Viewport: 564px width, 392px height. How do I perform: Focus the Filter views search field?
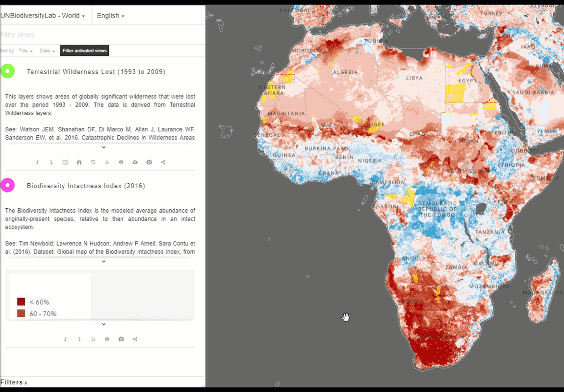[x=103, y=35]
